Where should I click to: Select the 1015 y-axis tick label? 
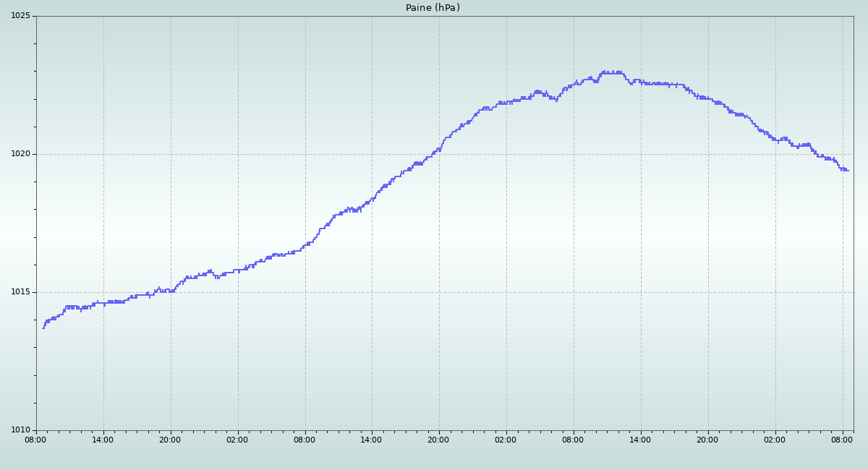[20, 292]
